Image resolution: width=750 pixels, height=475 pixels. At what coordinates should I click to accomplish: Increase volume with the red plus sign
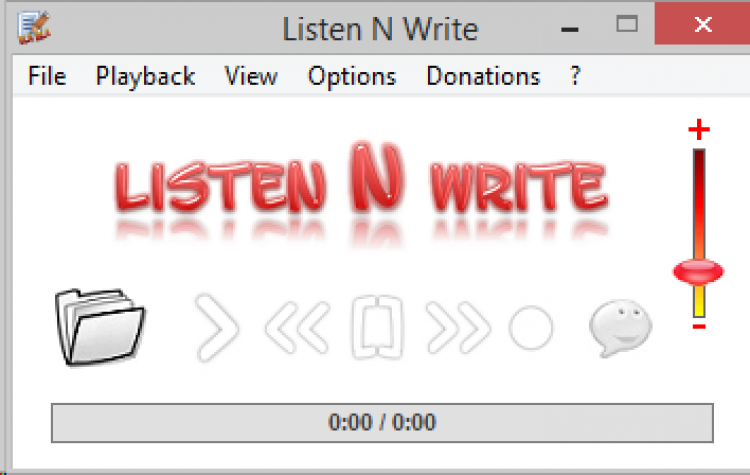pos(699,130)
